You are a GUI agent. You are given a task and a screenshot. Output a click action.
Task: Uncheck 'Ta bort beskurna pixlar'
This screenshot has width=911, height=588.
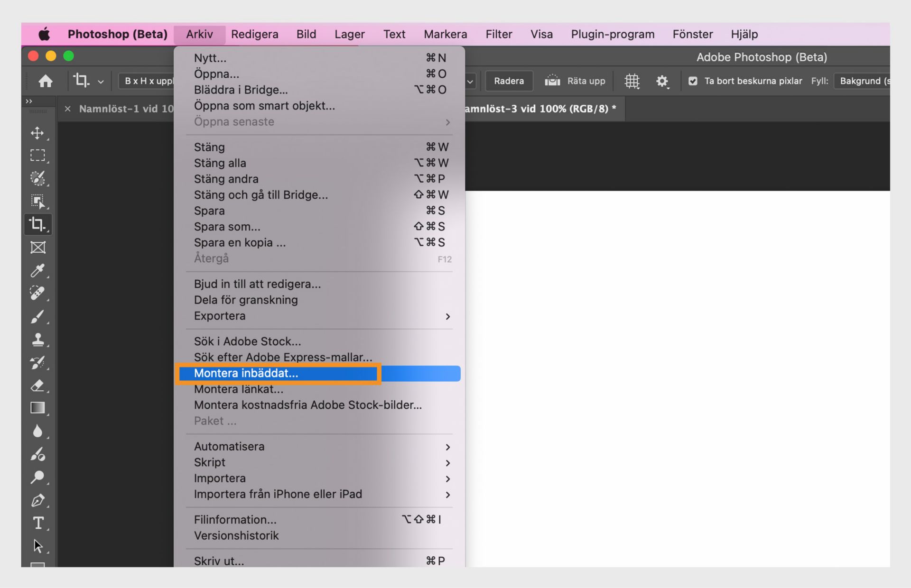[x=693, y=81]
